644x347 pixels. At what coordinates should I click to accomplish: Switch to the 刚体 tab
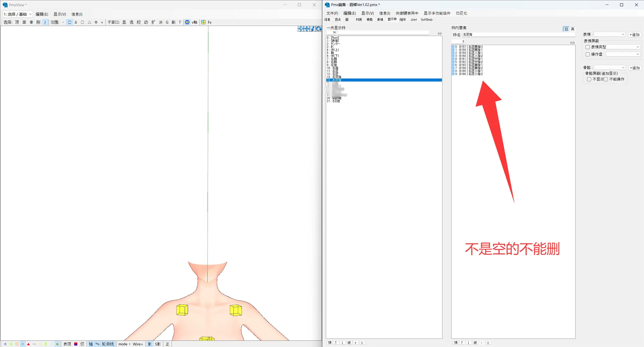coord(403,20)
